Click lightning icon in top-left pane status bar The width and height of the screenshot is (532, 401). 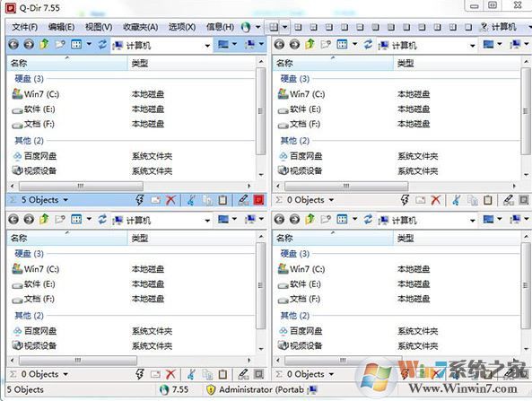click(139, 200)
